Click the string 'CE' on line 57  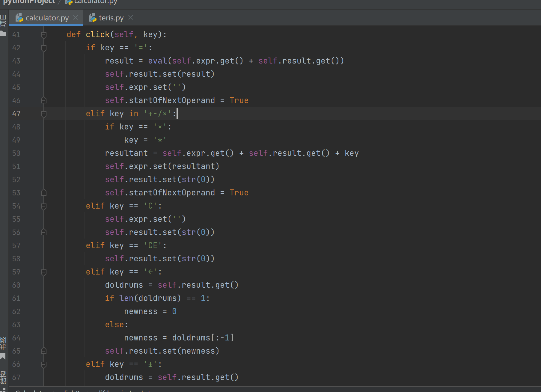[x=153, y=245]
